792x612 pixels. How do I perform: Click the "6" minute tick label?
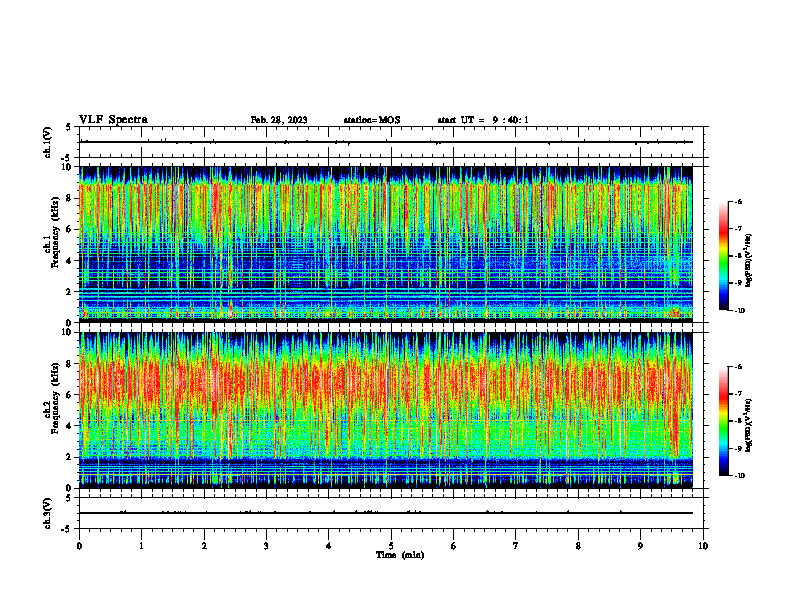(454, 546)
